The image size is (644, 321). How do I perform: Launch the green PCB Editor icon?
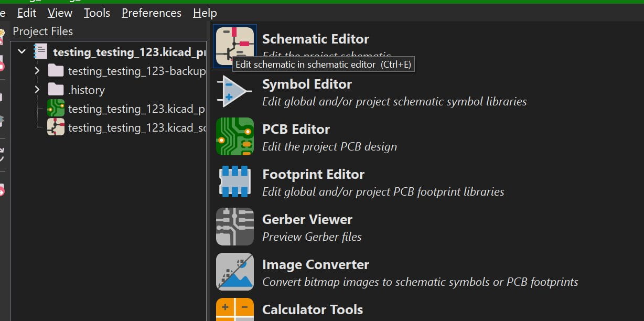[234, 136]
